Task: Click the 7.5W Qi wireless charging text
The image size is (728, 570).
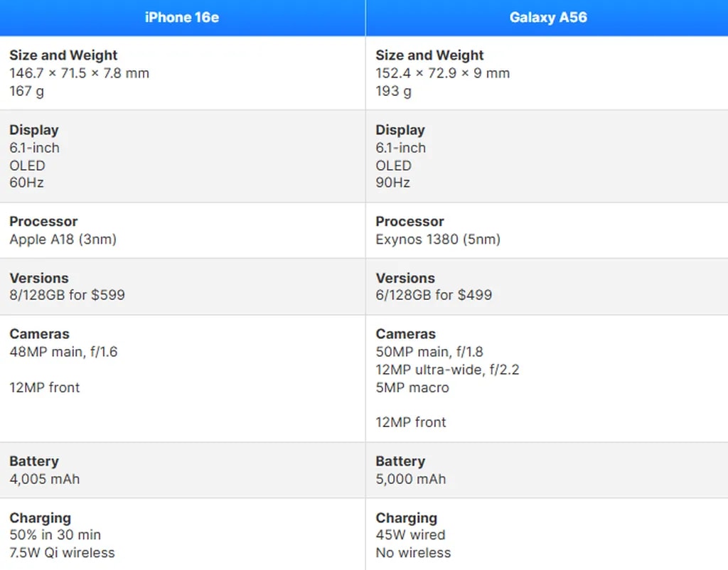Action: point(62,553)
